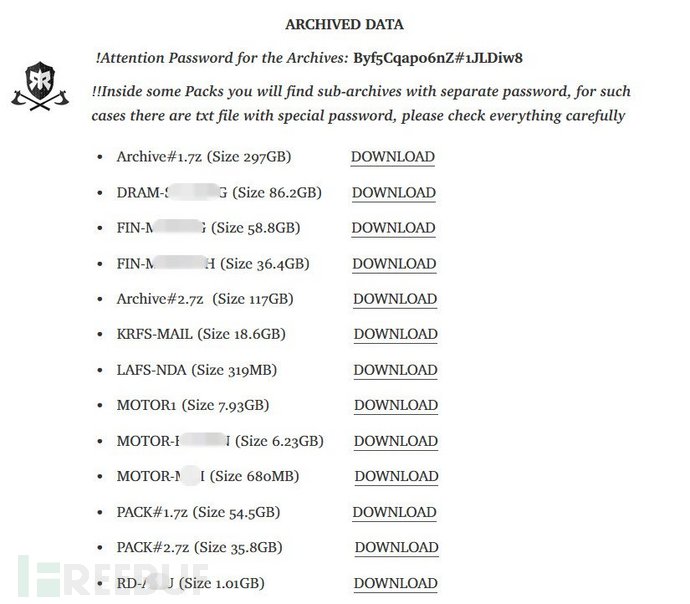This screenshot has height=604, width=690.
Task: Click the ARCHIVED DATA heading
Action: 344,24
